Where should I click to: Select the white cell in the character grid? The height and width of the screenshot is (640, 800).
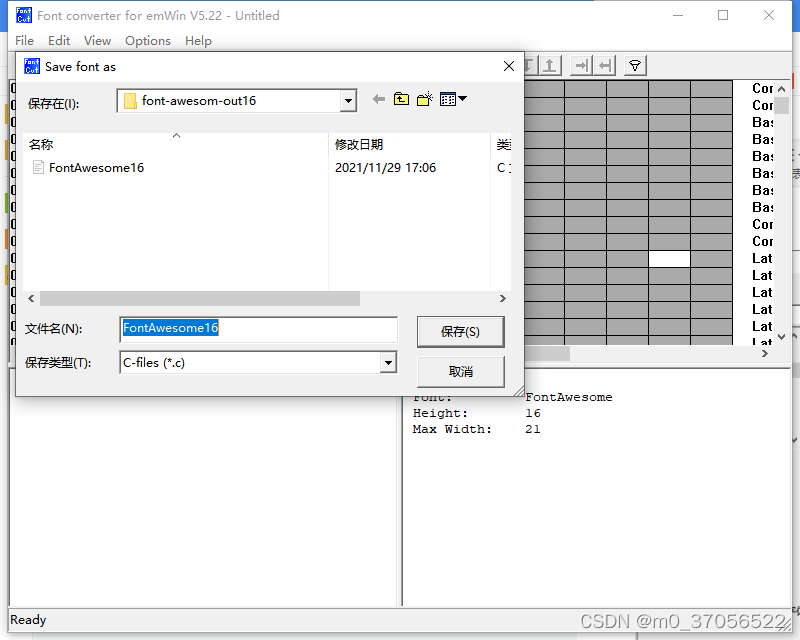pos(669,259)
